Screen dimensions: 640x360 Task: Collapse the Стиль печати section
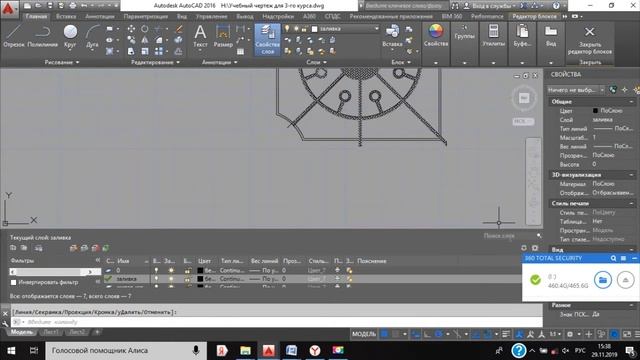pos(631,203)
